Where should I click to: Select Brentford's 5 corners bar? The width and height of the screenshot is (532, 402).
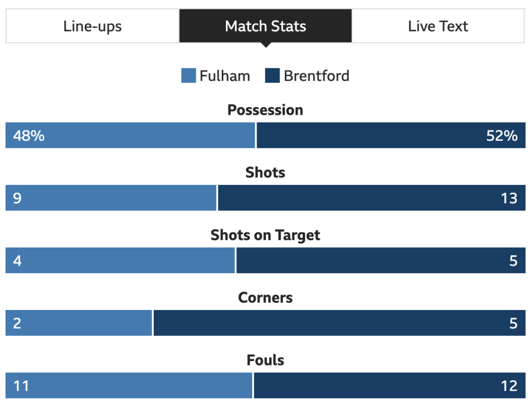click(340, 323)
